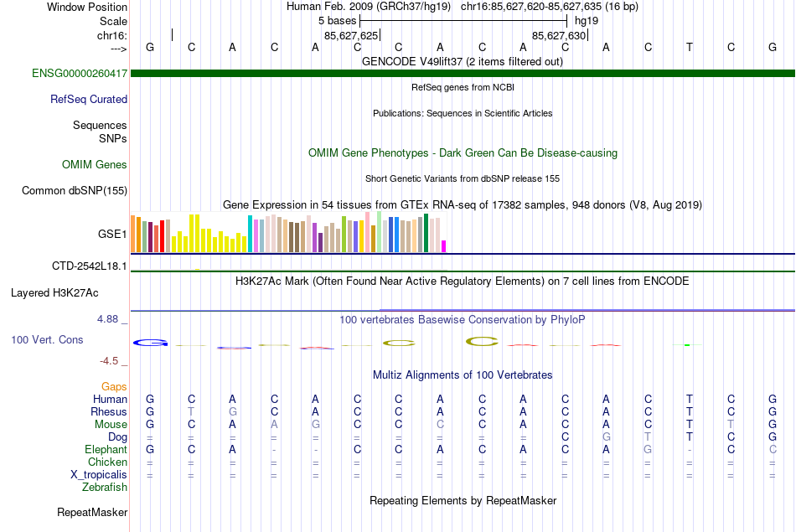Open the RefSeq Curated track label

(88, 99)
